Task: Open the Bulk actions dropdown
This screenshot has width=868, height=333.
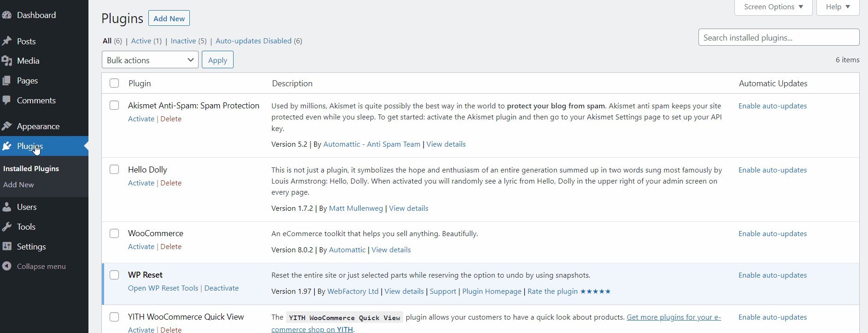Action: [x=150, y=60]
